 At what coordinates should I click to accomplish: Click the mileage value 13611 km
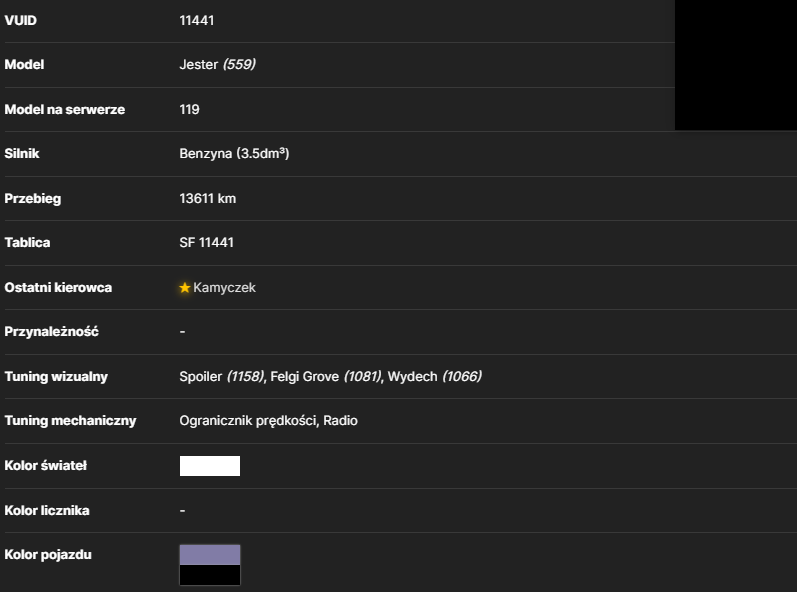point(207,198)
